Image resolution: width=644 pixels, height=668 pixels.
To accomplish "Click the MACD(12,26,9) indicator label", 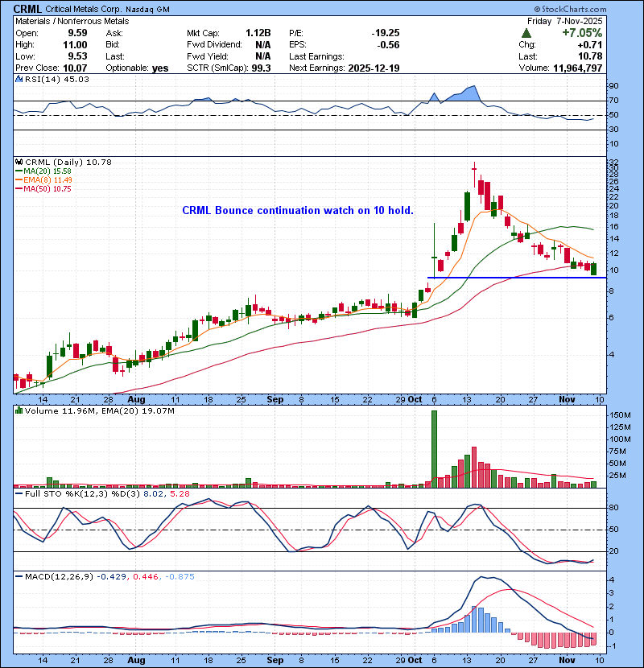I will click(59, 577).
